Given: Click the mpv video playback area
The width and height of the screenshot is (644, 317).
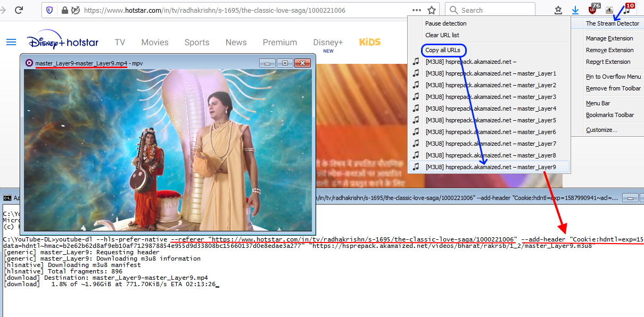Looking at the screenshot, I should 168,150.
